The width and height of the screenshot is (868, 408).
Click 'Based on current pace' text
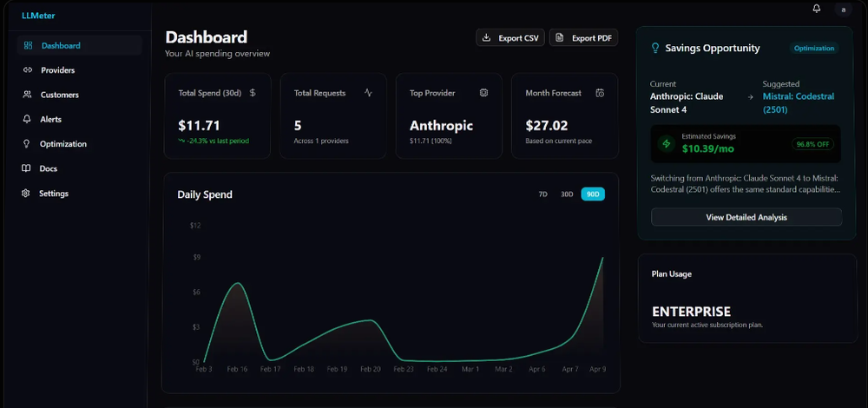click(x=558, y=141)
